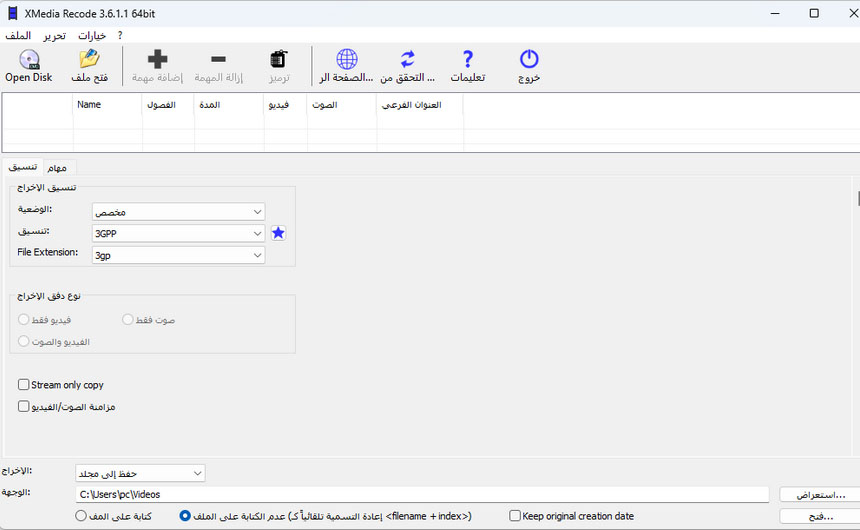This screenshot has height=530, width=860.
Task: Open the ? help menu
Action: [x=120, y=36]
